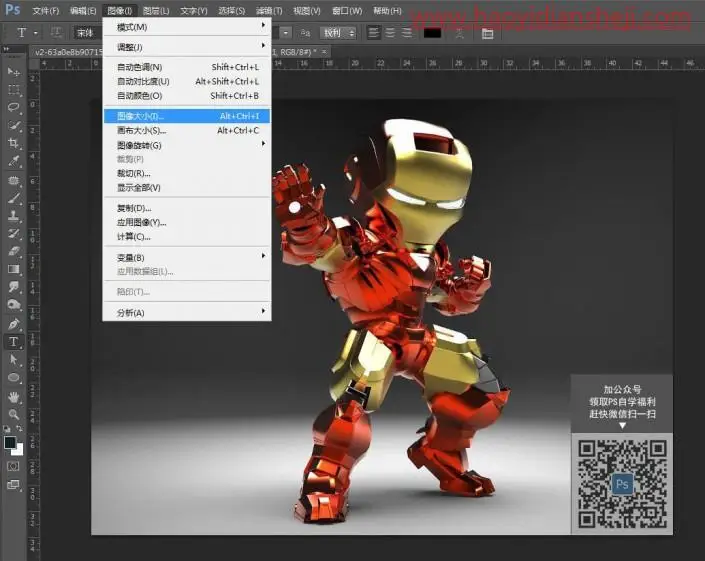
Task: Toggle text orientation in options bar
Action: coord(56,32)
